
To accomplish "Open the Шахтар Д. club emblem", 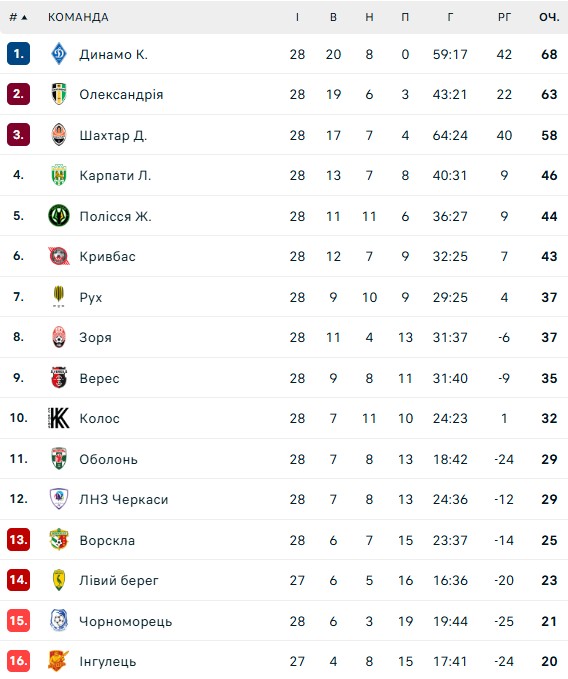I will (58, 135).
